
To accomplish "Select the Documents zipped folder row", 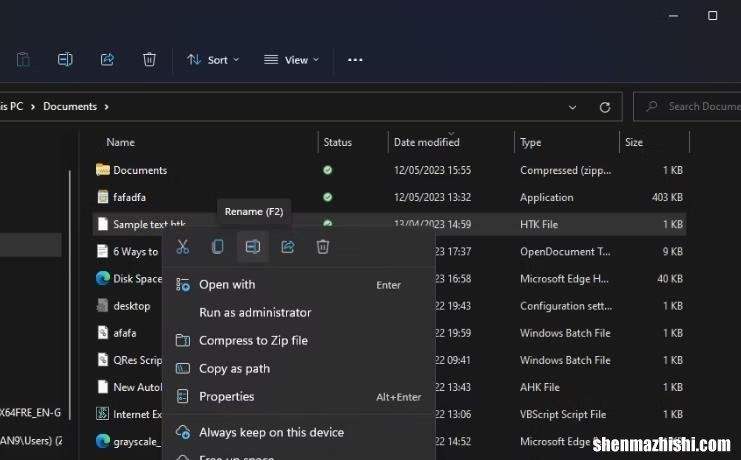I will (390, 170).
